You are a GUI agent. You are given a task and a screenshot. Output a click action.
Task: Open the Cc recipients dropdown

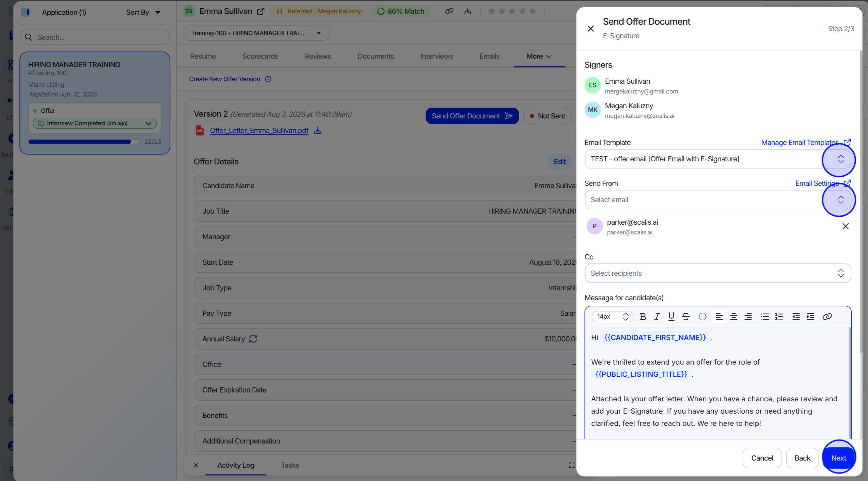coord(718,273)
